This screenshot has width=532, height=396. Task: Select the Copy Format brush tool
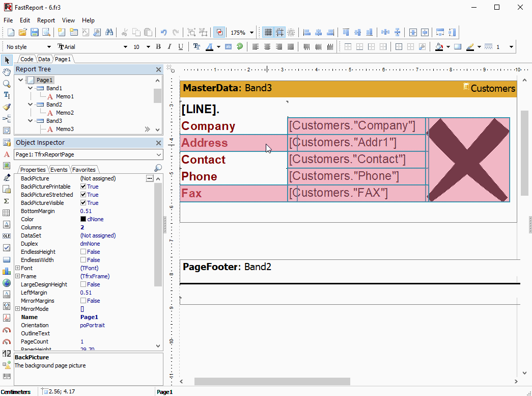point(7,107)
